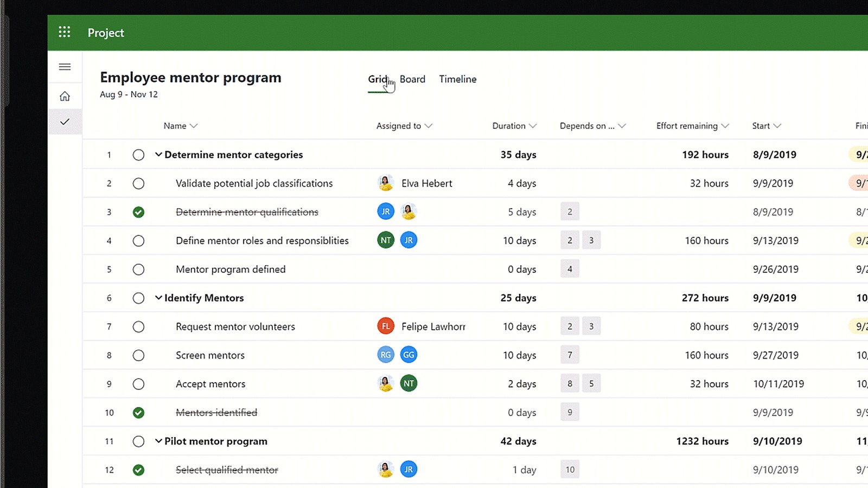Click the Screen mentors task name

pos(210,355)
